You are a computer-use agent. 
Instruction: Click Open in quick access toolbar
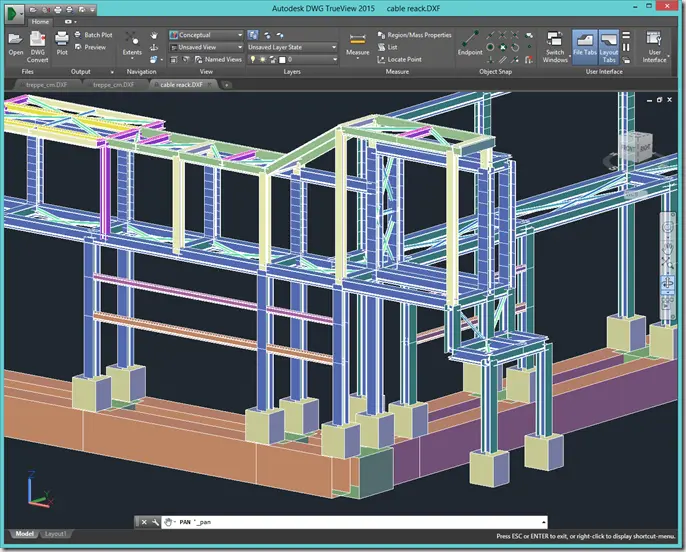(33, 9)
